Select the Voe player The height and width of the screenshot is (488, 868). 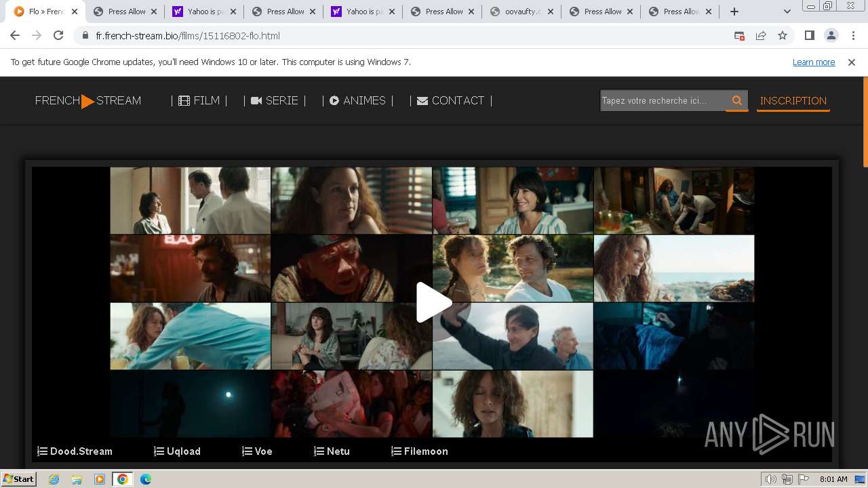tap(257, 451)
